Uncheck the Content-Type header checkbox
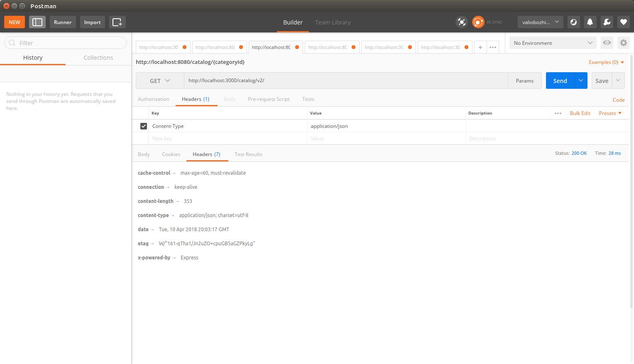634x364 pixels. [144, 126]
